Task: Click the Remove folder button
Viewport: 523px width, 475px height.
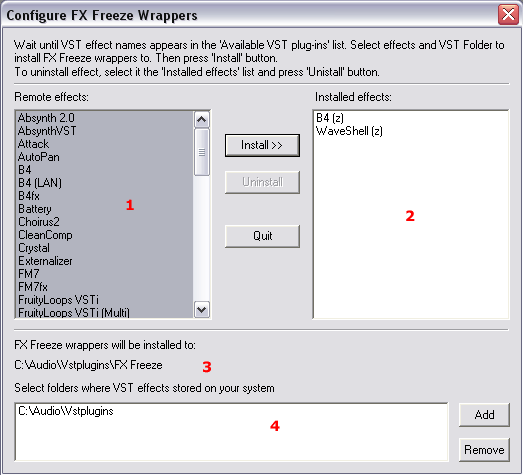Action: click(484, 450)
